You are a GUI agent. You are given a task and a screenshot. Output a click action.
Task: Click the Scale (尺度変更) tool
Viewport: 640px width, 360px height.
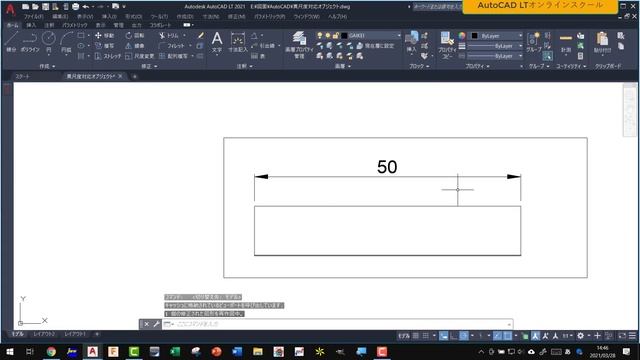coord(140,56)
